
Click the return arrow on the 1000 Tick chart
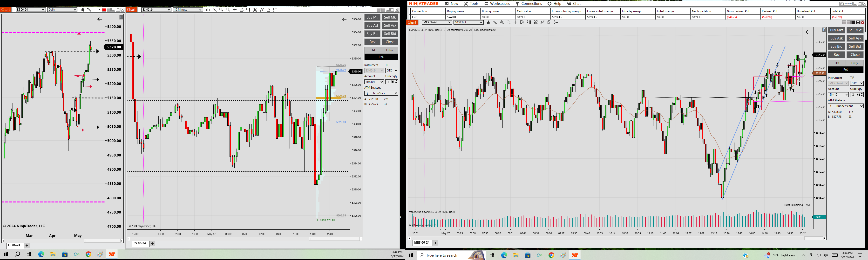coord(808,32)
